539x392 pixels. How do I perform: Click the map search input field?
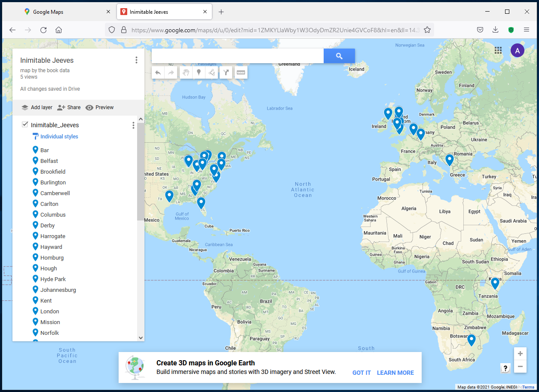click(x=238, y=56)
